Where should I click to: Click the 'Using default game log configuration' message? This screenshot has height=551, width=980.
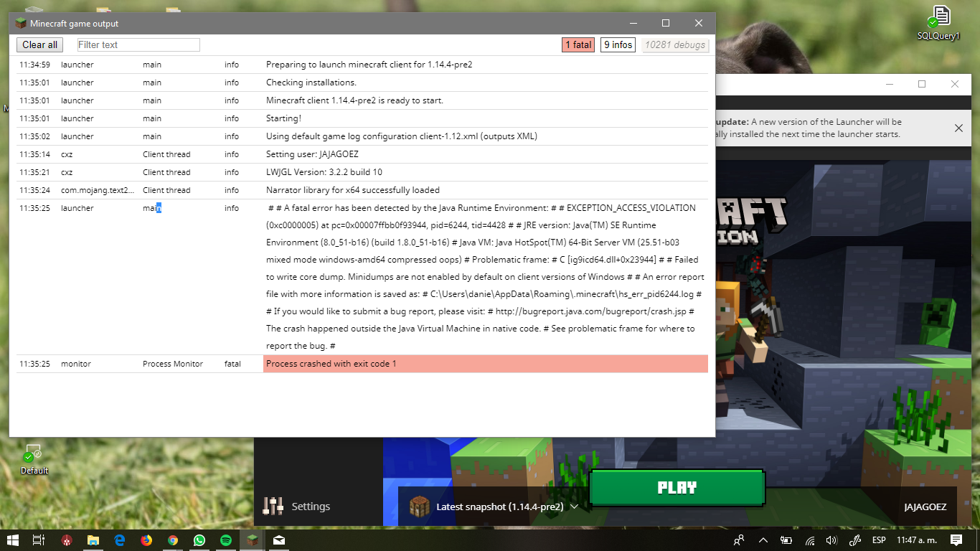click(402, 136)
